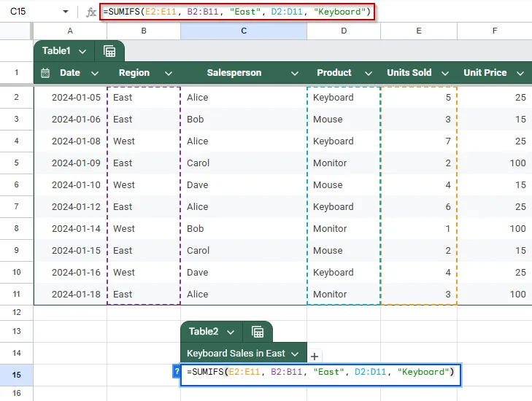Select column D header

tap(344, 31)
